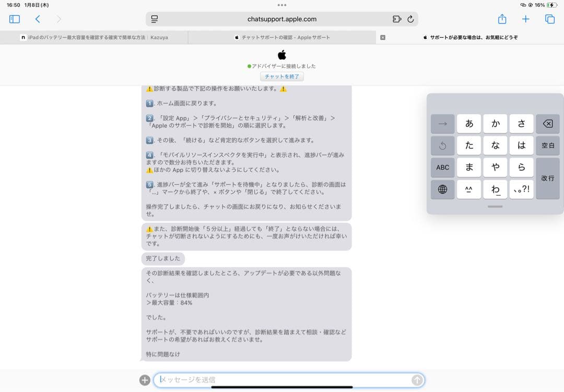
Task: Open a new tab with the plus icon
Action: click(x=525, y=19)
